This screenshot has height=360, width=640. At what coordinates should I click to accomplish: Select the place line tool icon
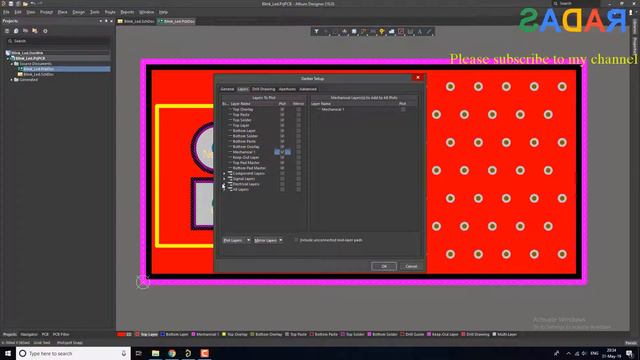point(429,31)
